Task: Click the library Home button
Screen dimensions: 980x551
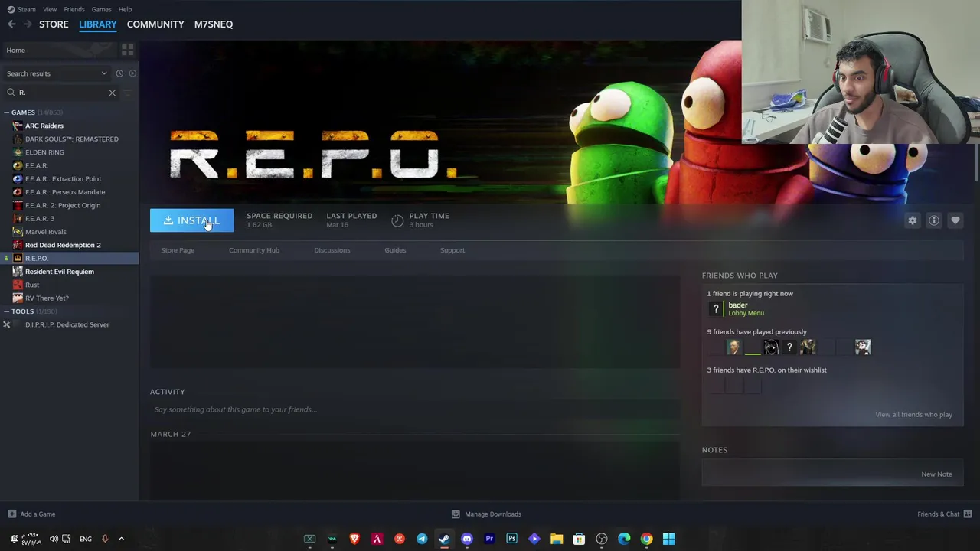Action: click(x=59, y=50)
